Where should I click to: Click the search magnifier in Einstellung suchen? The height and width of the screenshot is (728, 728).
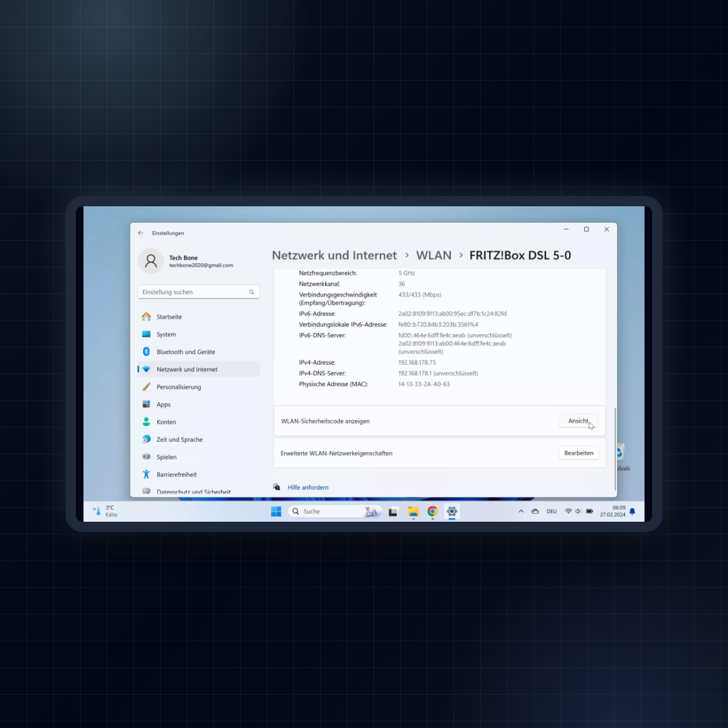[x=252, y=292]
